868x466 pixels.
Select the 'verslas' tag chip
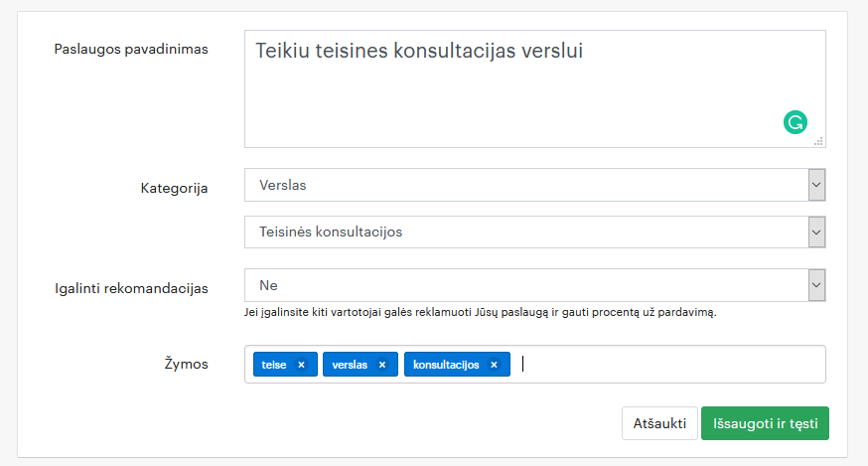pos(350,365)
